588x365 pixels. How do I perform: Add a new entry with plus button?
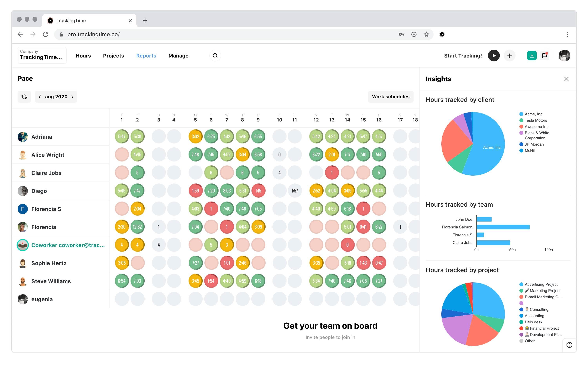pyautogui.click(x=509, y=56)
